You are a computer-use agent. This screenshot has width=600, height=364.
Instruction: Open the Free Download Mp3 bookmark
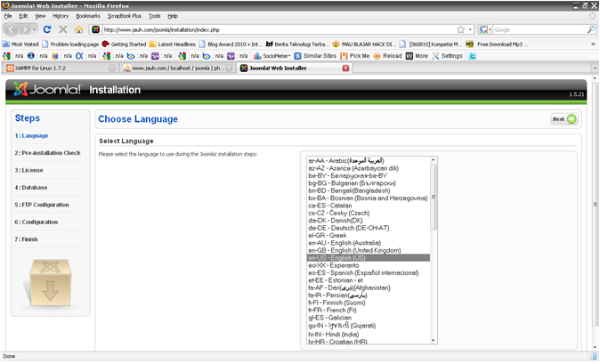[x=497, y=44]
